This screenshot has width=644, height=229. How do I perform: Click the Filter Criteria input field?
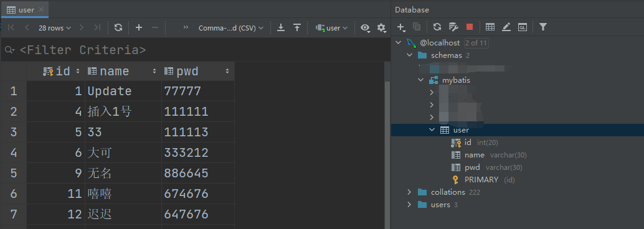(x=196, y=50)
